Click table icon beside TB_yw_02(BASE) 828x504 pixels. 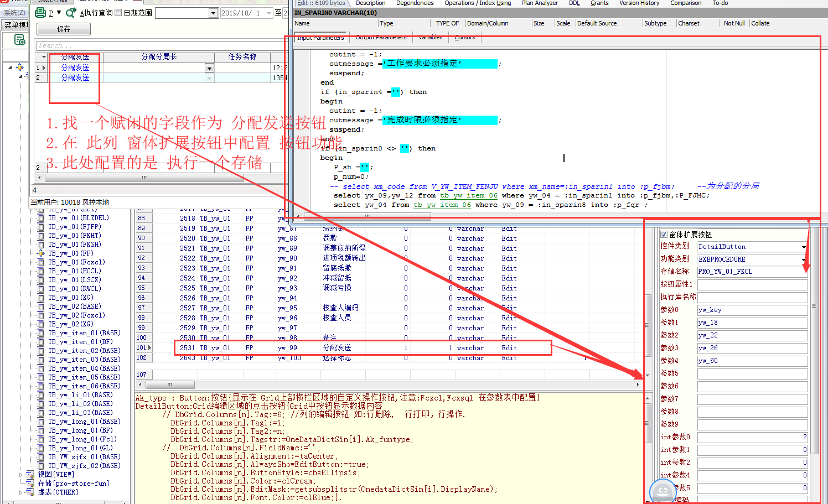[x=41, y=306]
